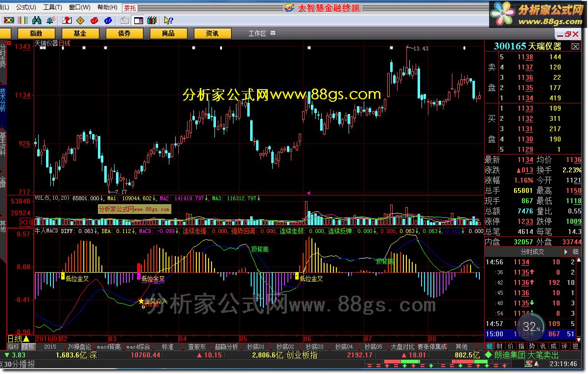Open the books library icon
Viewport: 588px width, 374px height.
152,21
